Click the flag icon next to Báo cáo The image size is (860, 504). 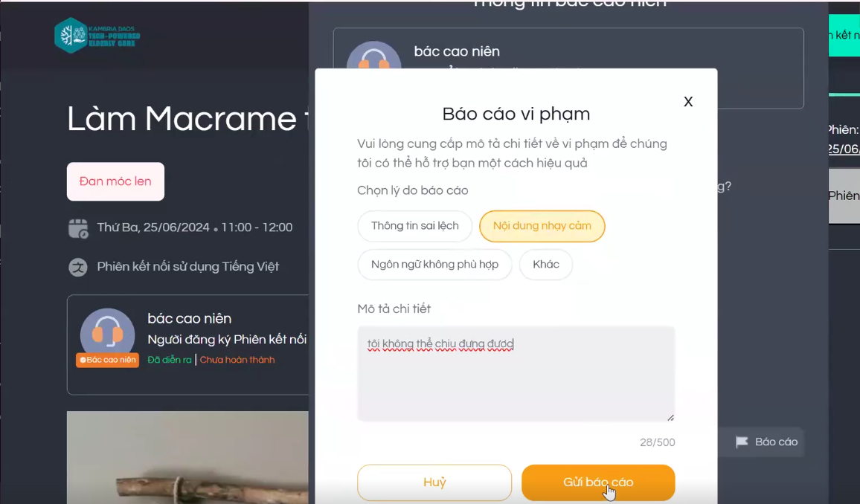(742, 442)
